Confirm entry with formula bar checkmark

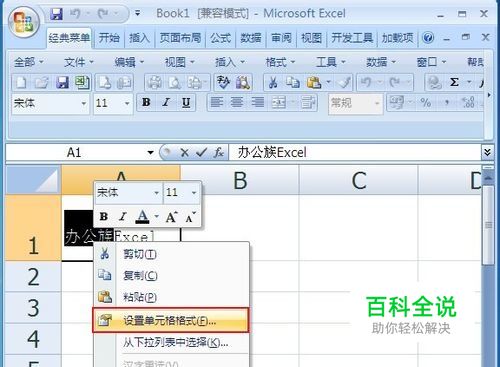click(x=201, y=153)
